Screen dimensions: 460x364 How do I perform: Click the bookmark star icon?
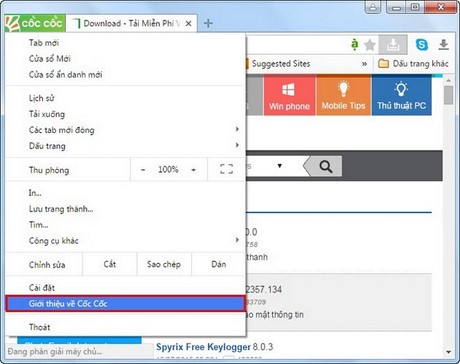[x=370, y=45]
